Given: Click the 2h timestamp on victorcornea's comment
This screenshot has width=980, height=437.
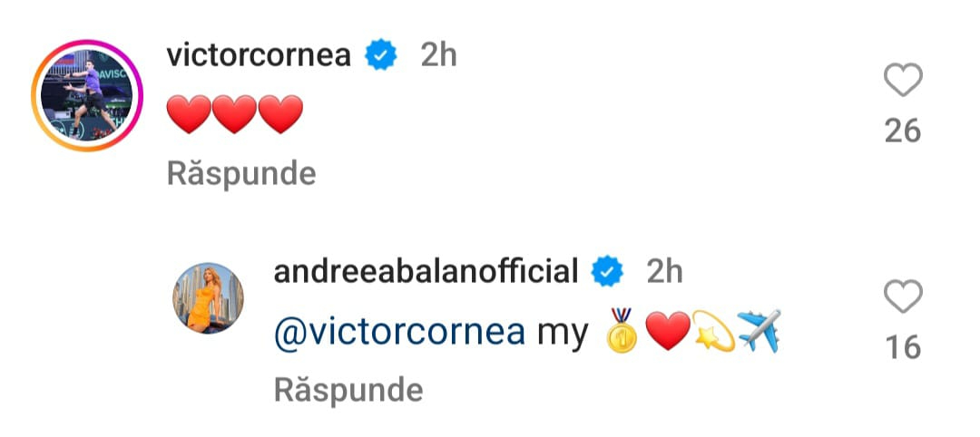Looking at the screenshot, I should click(x=438, y=56).
